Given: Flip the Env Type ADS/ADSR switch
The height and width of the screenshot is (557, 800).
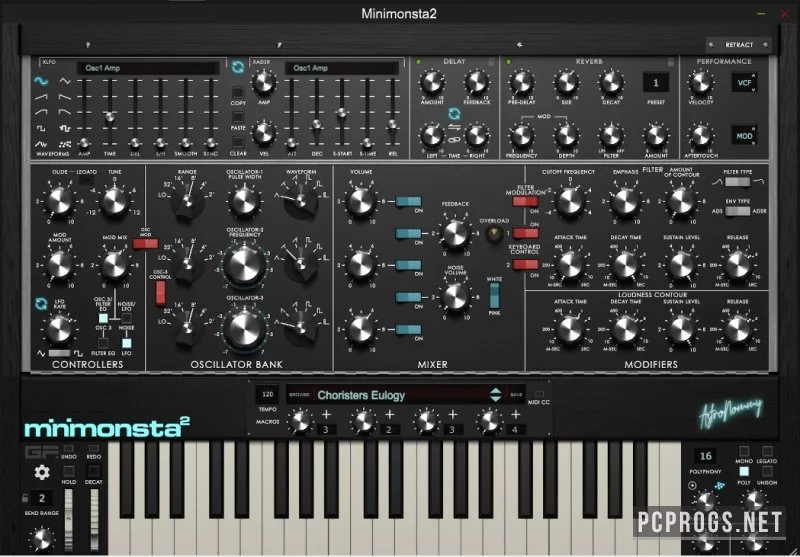Looking at the screenshot, I should click(738, 211).
